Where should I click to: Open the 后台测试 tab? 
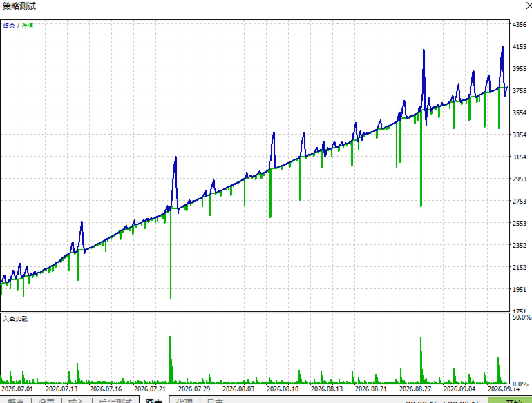[x=115, y=401]
